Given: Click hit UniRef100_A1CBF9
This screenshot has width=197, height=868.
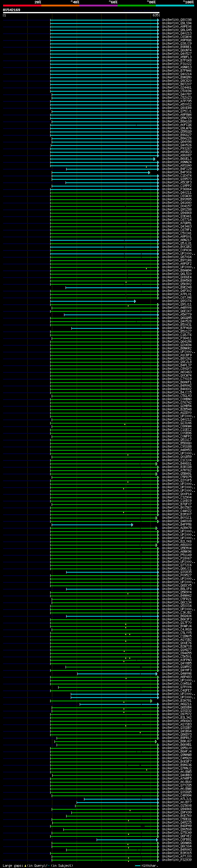Looking at the screenshot, I should pyautogui.click(x=176, y=356).
